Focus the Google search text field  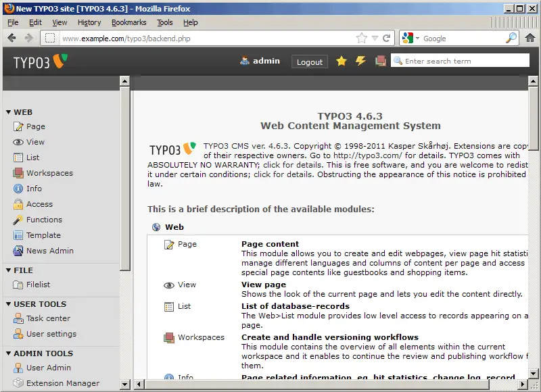coord(463,39)
